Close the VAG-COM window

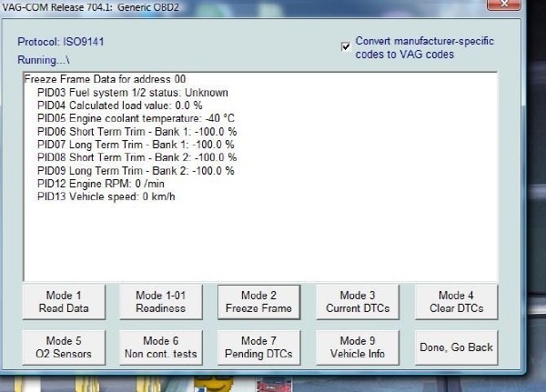pos(503,5)
